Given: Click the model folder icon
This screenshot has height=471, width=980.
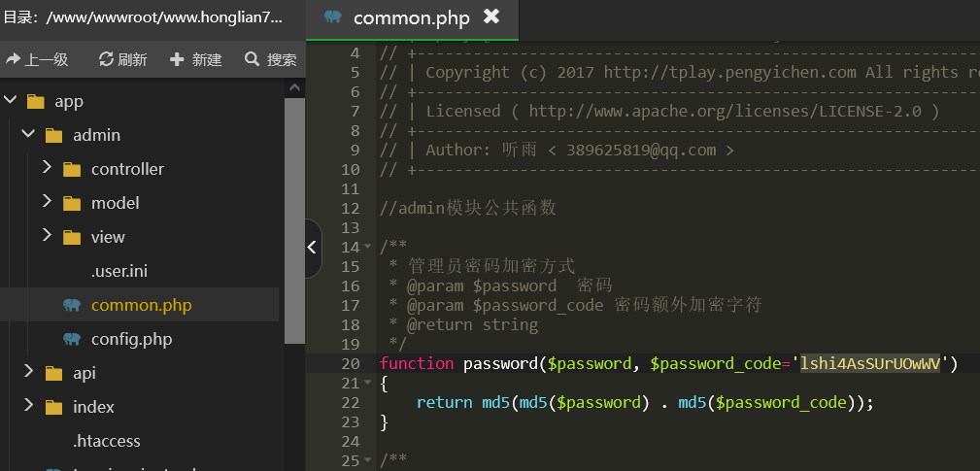Looking at the screenshot, I should pos(72,203).
